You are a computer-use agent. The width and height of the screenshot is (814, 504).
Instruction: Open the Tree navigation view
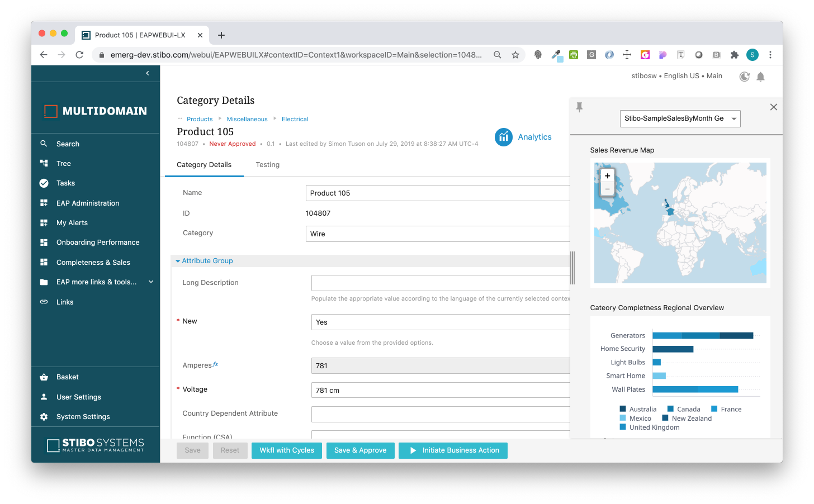(65, 163)
